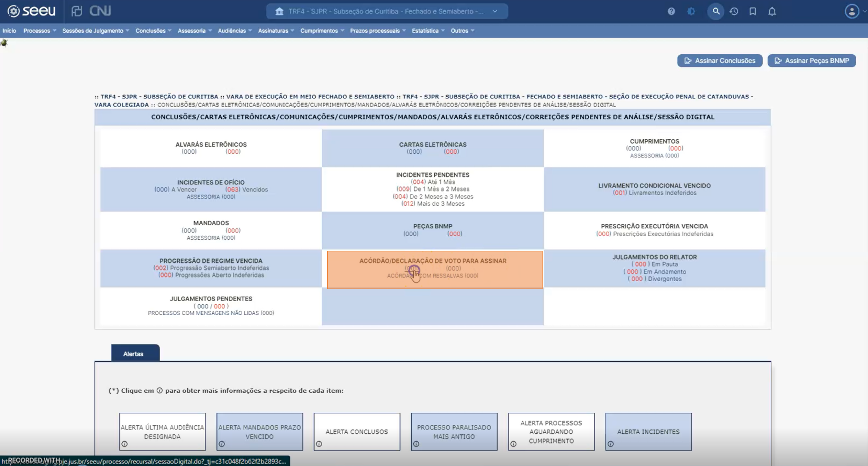
Task: Click (009) De 1 Mês a 2 Meses
Action: [x=433, y=189]
